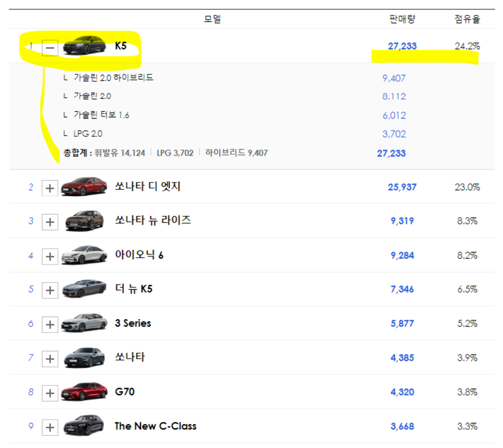Open the 쏘나타 model name in rank 7
Viewport: 503px width, 448px height.
click(x=130, y=357)
